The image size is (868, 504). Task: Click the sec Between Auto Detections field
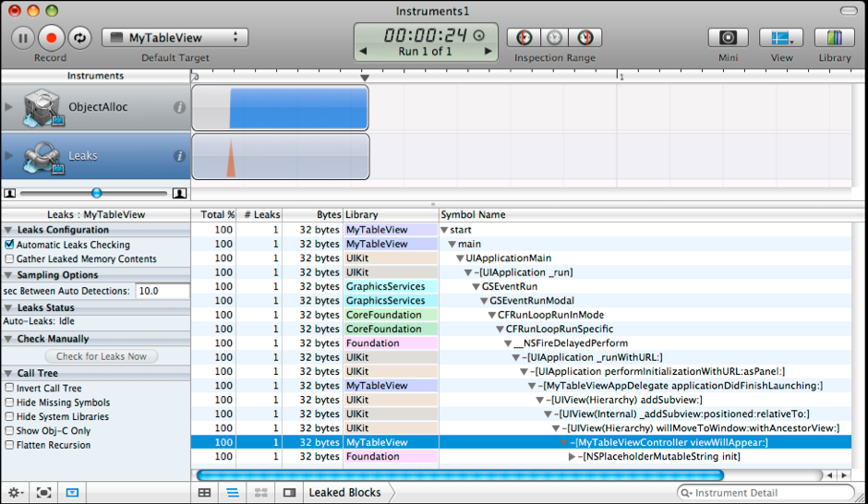coord(163,291)
